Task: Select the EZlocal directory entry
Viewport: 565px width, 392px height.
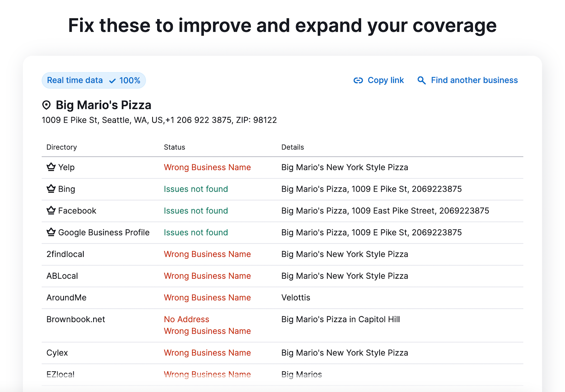Action: click(x=60, y=374)
